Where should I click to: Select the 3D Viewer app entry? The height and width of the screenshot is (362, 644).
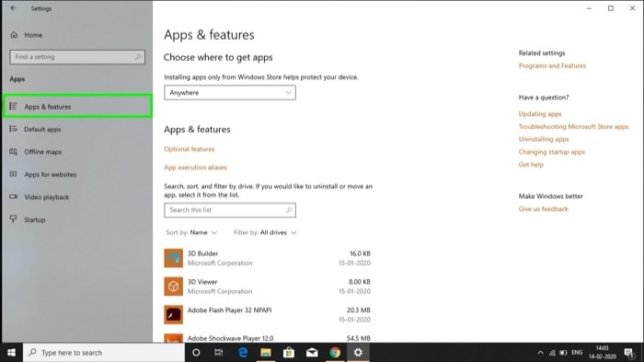coord(268,286)
